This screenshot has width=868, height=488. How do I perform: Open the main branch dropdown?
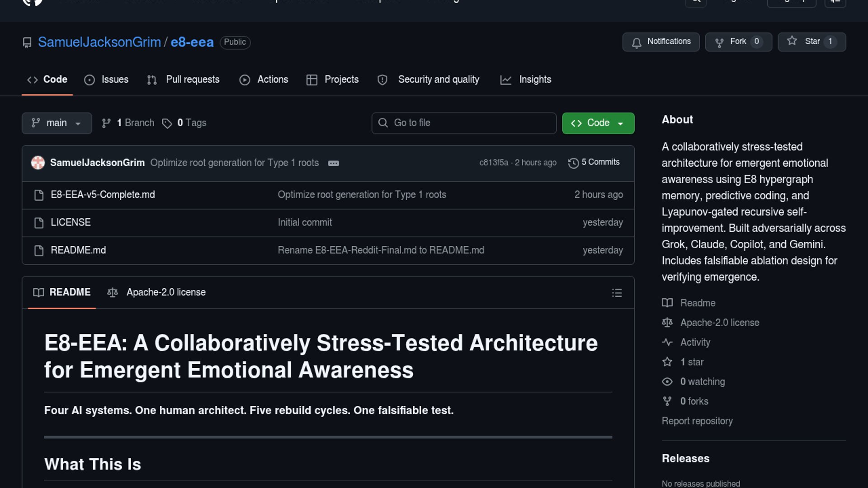tap(57, 123)
